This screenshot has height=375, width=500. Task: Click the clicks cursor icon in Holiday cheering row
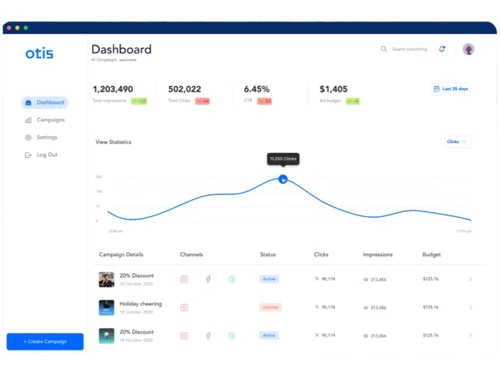point(317,307)
